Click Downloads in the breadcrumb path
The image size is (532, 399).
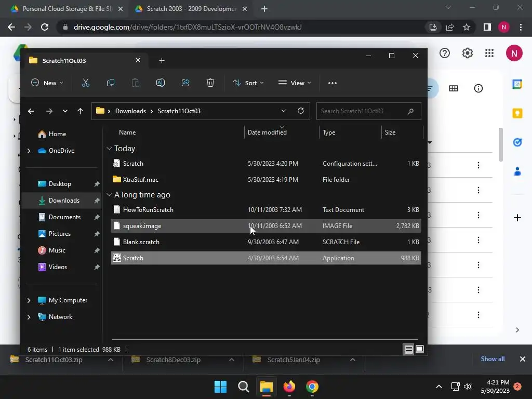[130, 111]
